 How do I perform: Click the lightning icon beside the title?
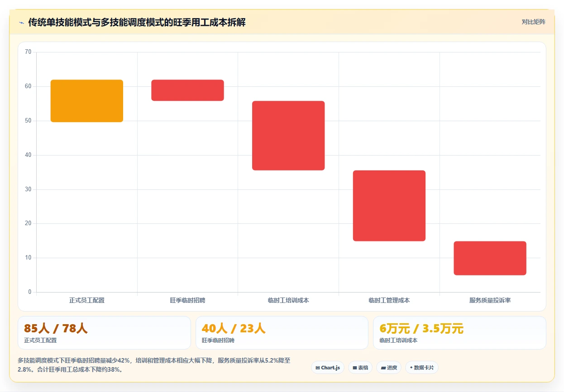[22, 23]
